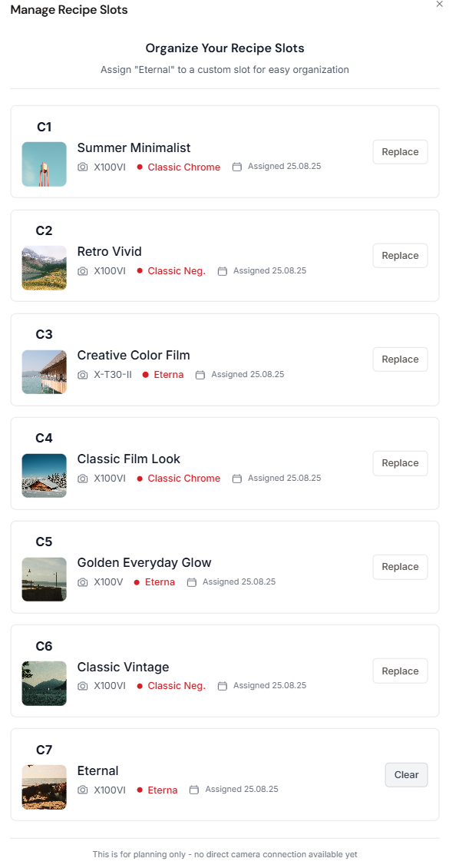Click the calendar icon in Classic Vintage row

pos(223,686)
